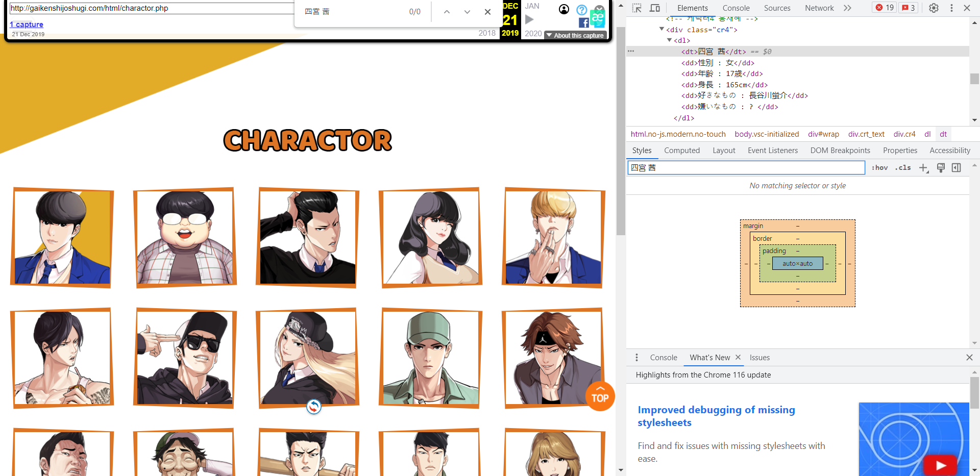
Task: Select div.cr4 breadcrumb
Action: [904, 134]
